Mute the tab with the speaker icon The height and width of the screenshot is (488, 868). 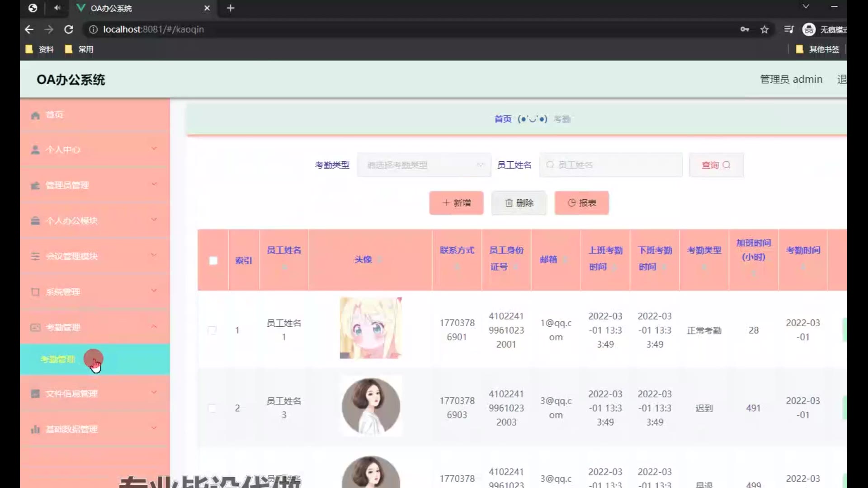click(x=57, y=8)
